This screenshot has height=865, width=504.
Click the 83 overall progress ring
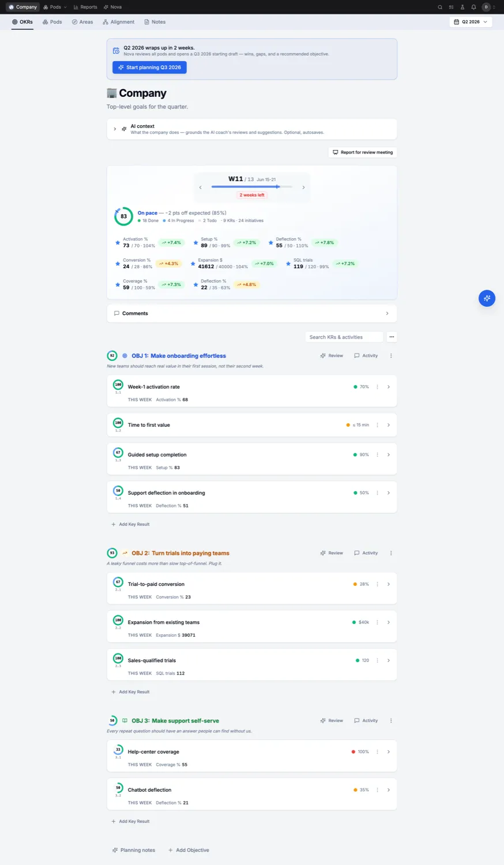click(x=123, y=216)
